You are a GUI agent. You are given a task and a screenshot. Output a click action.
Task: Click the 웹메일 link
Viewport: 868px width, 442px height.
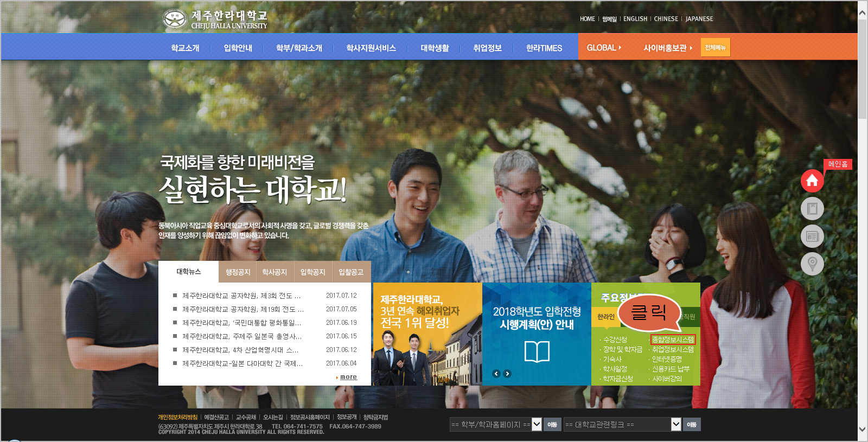click(609, 18)
